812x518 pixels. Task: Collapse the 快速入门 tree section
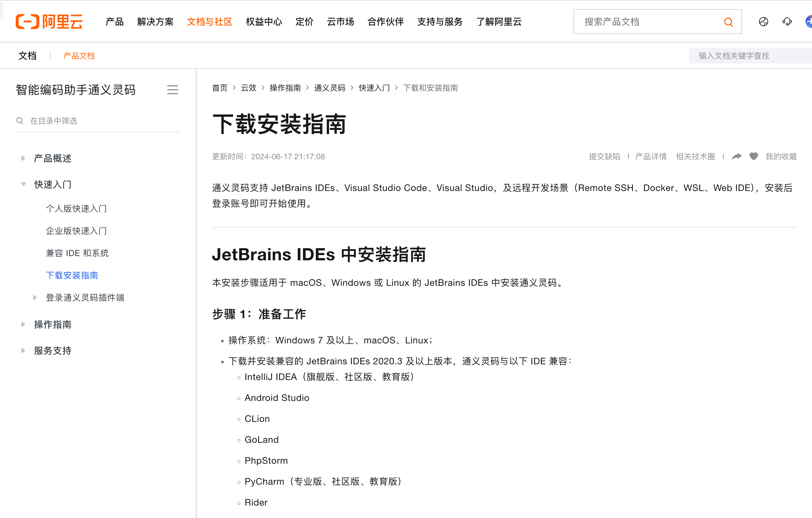(x=23, y=184)
